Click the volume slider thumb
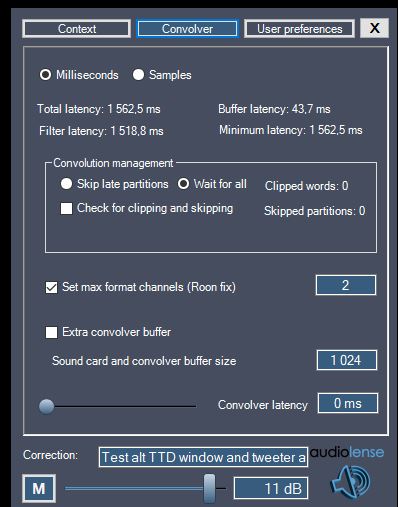 pyautogui.click(x=209, y=488)
